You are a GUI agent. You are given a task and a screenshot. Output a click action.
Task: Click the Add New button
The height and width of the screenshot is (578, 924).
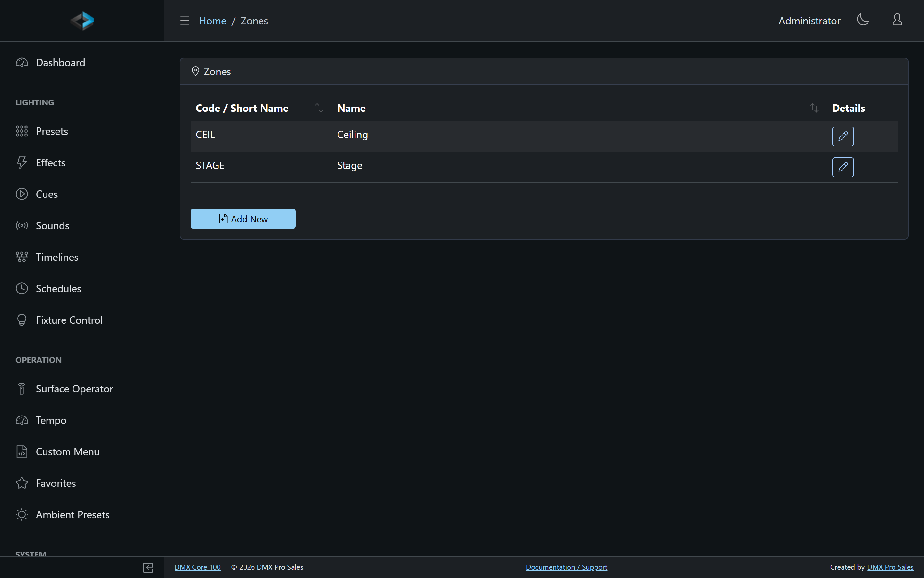(x=243, y=219)
